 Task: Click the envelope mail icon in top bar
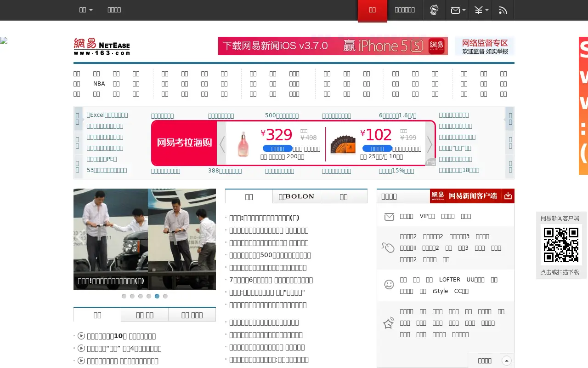pos(455,10)
